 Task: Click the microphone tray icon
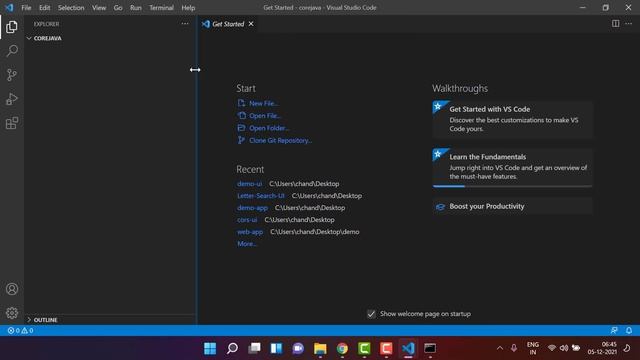514,348
